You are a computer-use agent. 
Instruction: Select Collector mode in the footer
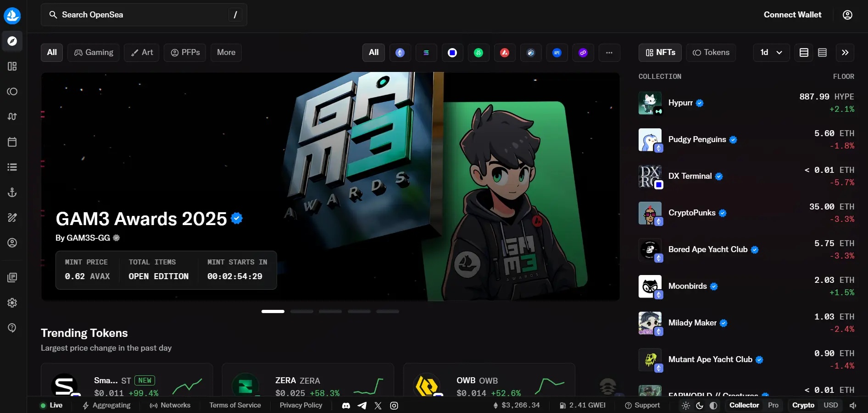744,405
